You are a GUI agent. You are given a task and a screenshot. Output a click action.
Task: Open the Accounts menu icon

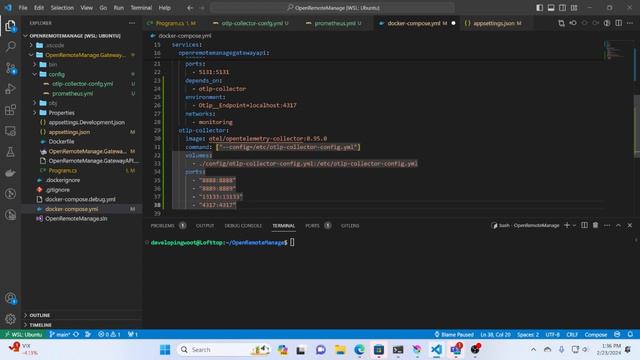click(x=11, y=298)
